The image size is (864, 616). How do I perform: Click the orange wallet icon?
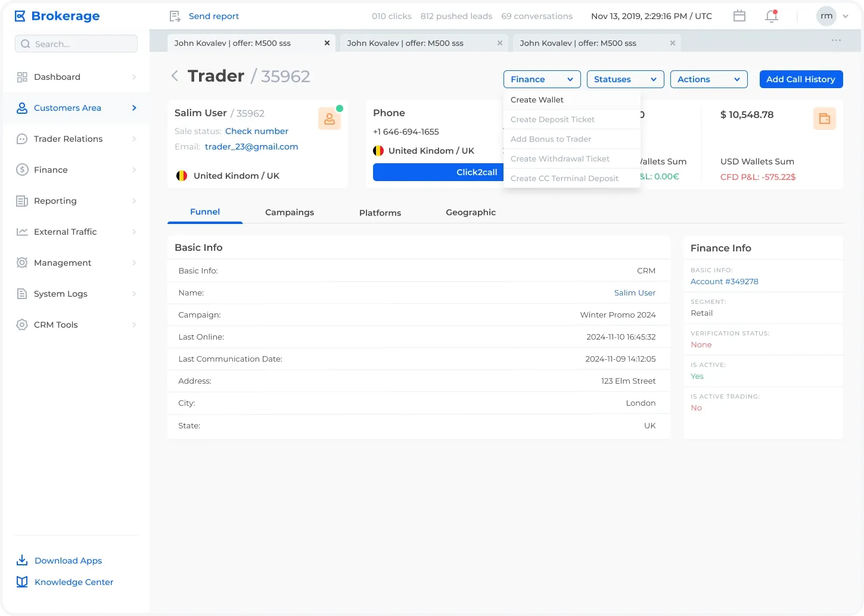click(x=825, y=119)
